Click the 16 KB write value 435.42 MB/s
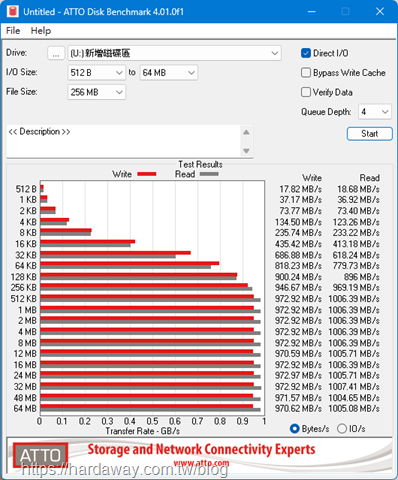Image resolution: width=398 pixels, height=480 pixels. [x=298, y=244]
